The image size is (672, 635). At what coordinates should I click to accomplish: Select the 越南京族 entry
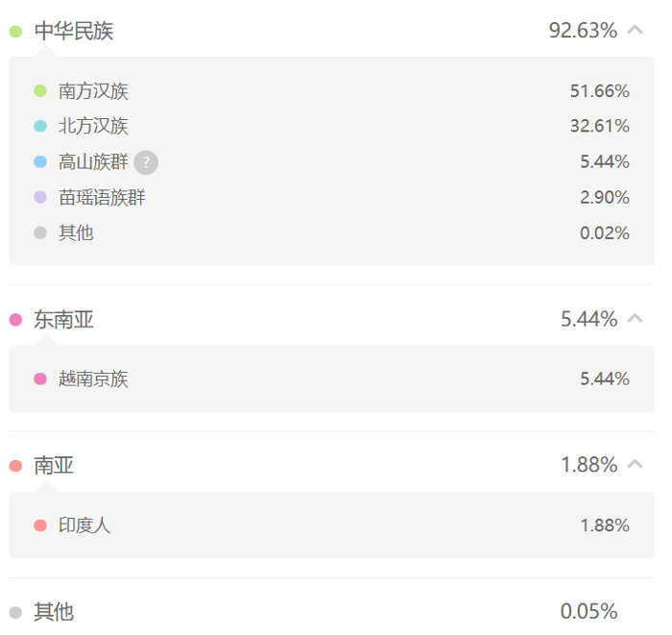[x=93, y=379]
